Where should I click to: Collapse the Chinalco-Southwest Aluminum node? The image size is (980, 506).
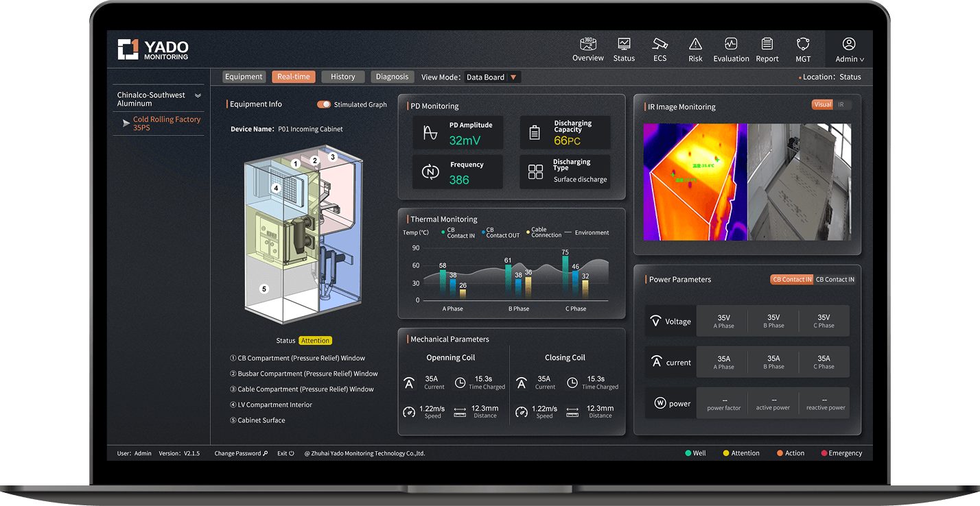(x=198, y=96)
